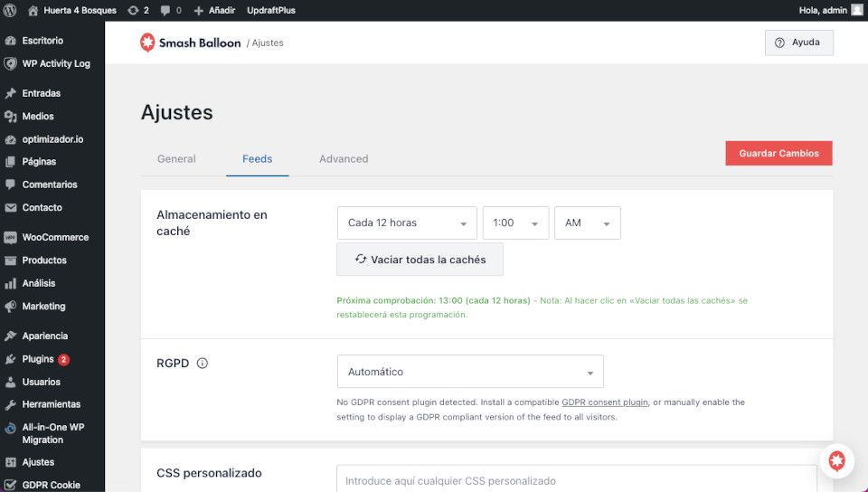868x492 pixels.
Task: Open comments bubble in admin bar
Action: click(171, 10)
